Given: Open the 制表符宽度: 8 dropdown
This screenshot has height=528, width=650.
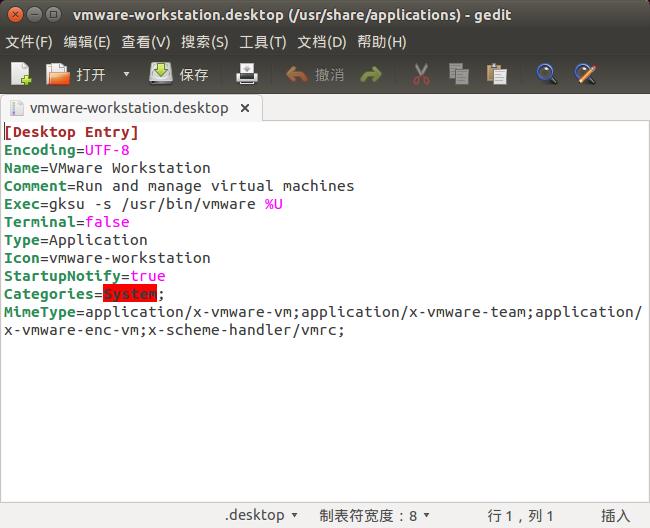Looking at the screenshot, I should (x=374, y=516).
